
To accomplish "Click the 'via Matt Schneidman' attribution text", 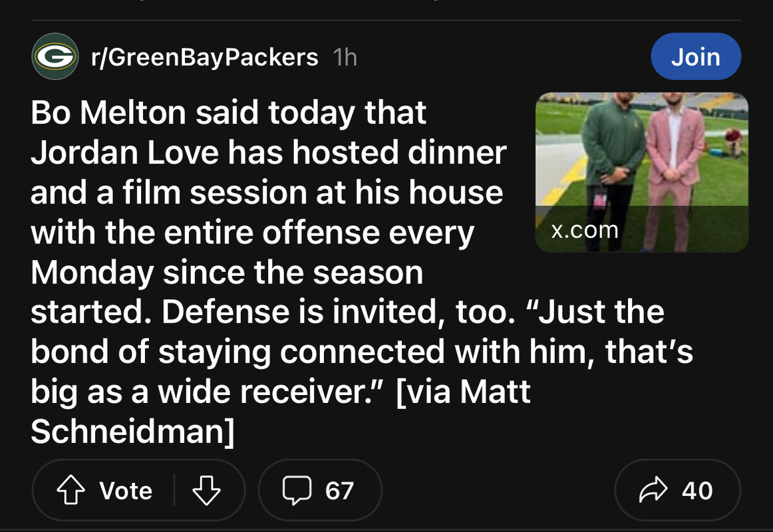I will pos(281,412).
